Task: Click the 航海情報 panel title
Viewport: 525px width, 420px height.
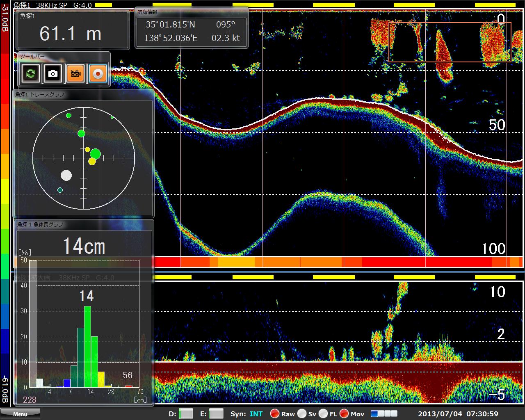Action: (x=147, y=12)
